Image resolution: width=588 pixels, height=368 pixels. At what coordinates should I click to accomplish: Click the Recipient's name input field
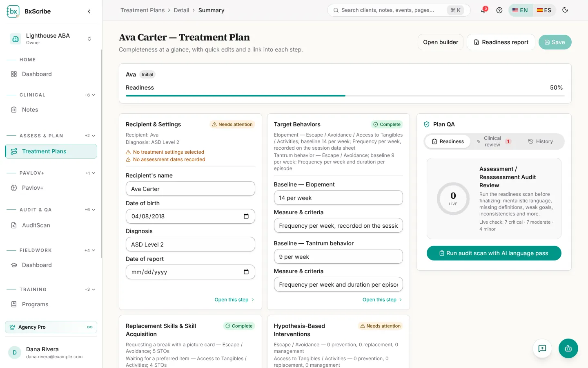(190, 189)
